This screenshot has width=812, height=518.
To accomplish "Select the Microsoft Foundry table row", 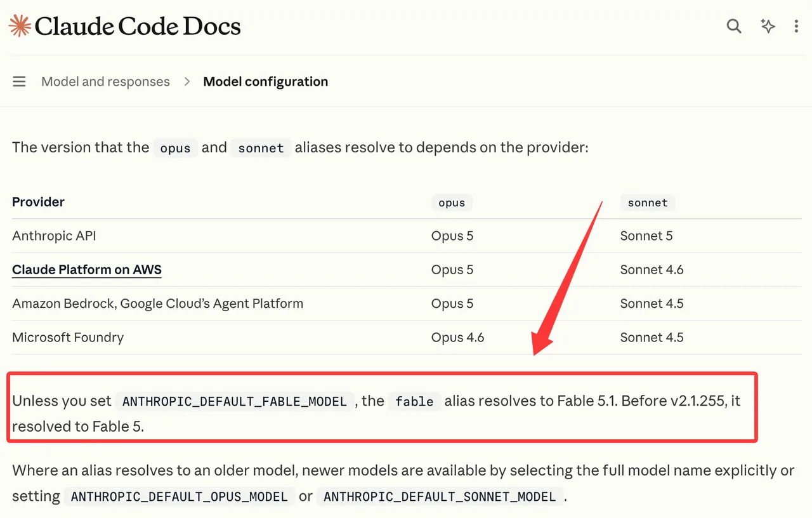I will click(x=407, y=338).
